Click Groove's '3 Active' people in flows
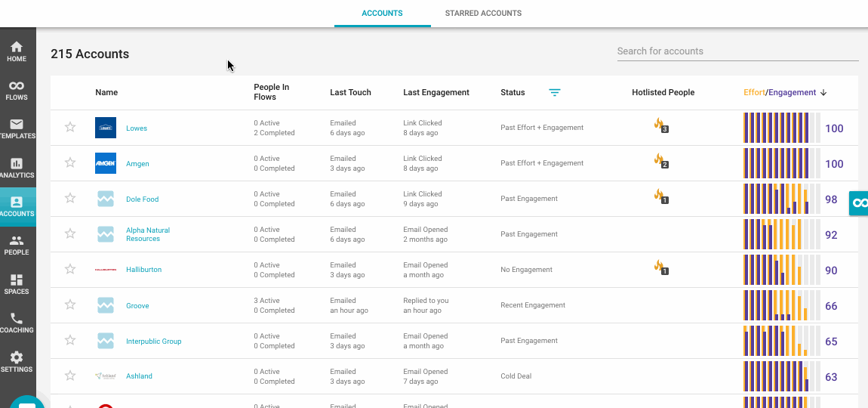The width and height of the screenshot is (868, 408). pos(267,301)
